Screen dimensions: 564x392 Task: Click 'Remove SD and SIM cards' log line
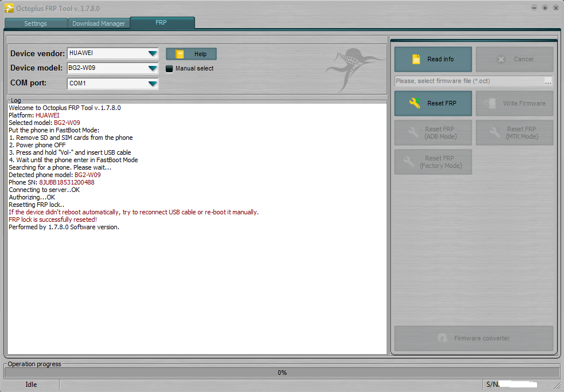71,138
